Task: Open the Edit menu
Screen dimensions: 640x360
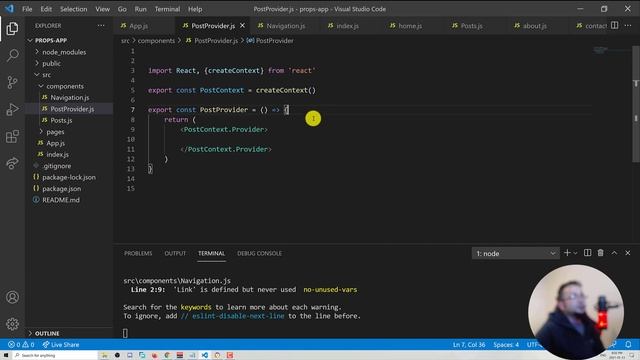Action: pyautogui.click(x=46, y=9)
